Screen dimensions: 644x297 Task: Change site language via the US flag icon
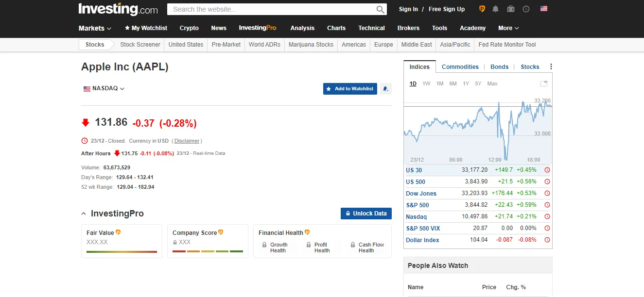tap(543, 8)
